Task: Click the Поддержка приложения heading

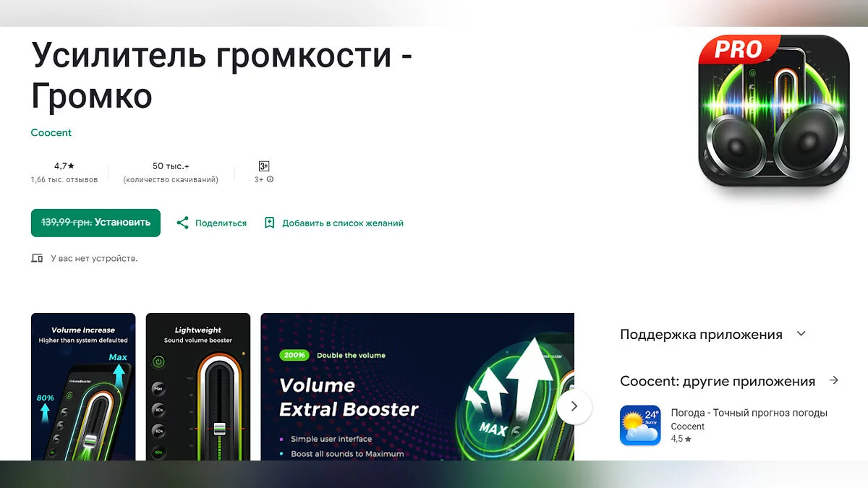Action: click(x=701, y=335)
